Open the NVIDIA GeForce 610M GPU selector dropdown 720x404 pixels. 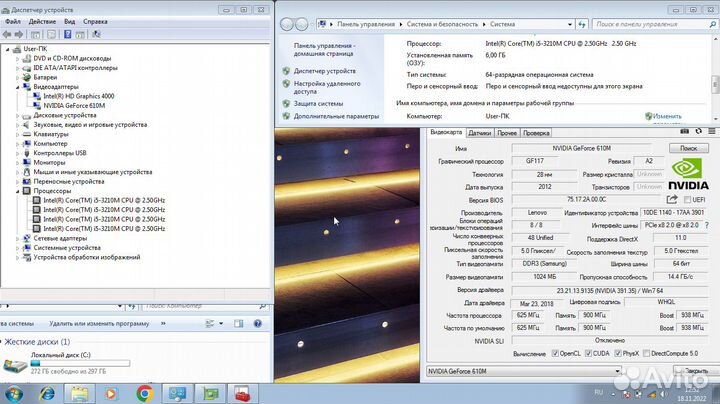tap(617, 371)
